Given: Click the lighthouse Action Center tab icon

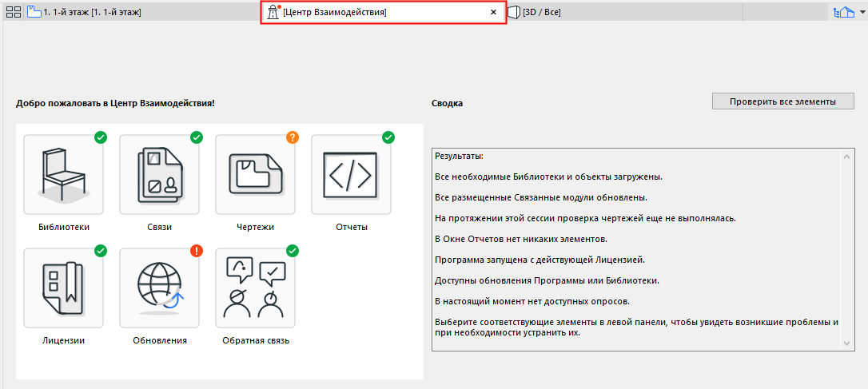Looking at the screenshot, I should [x=273, y=12].
